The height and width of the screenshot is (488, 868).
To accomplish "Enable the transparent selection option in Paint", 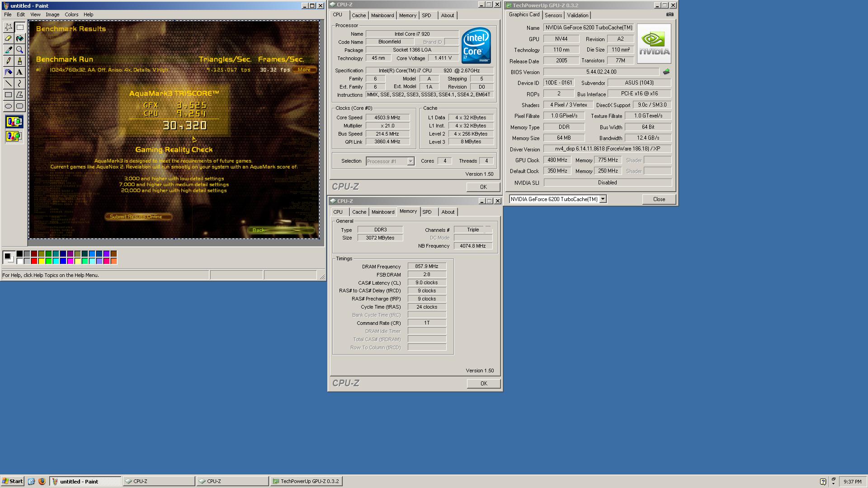I will pos(14,136).
